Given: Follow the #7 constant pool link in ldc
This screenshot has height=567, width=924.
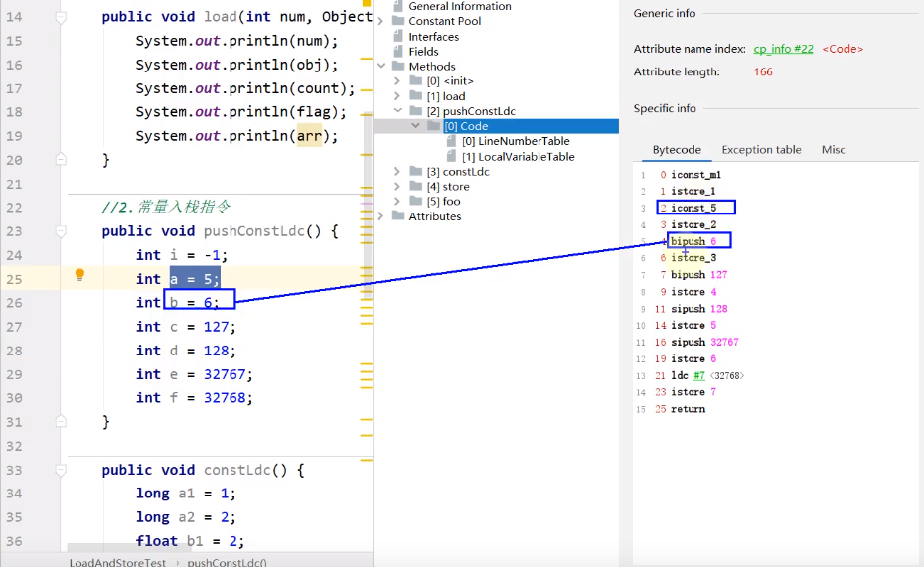Looking at the screenshot, I should click(x=698, y=375).
